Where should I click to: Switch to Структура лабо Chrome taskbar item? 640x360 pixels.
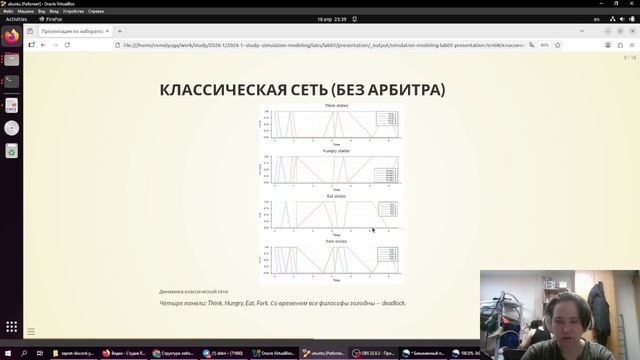173,353
